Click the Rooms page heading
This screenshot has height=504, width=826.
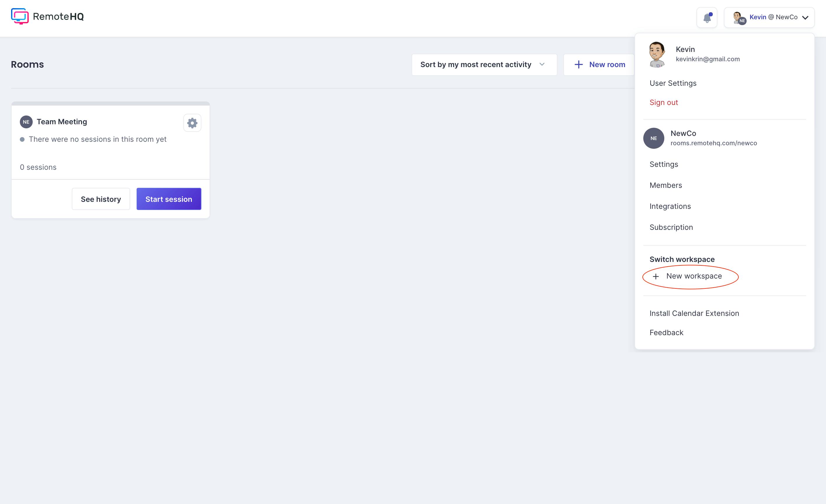click(x=27, y=64)
